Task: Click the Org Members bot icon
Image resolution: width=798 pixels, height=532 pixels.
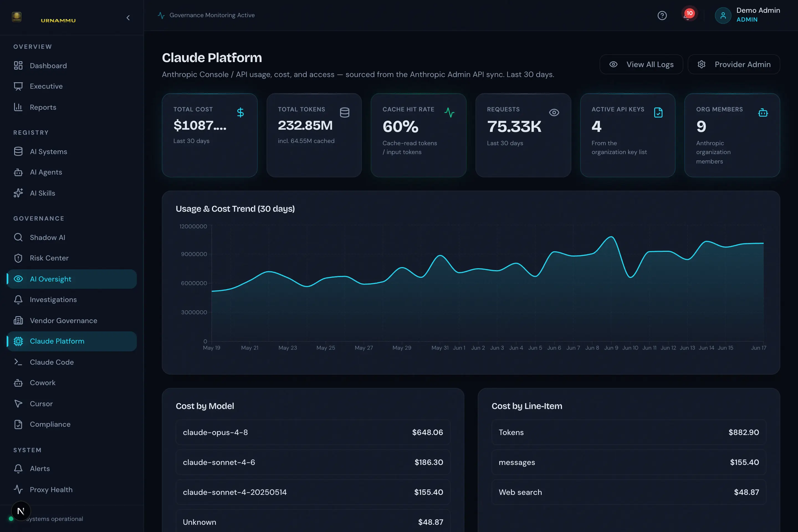Action: click(x=763, y=112)
